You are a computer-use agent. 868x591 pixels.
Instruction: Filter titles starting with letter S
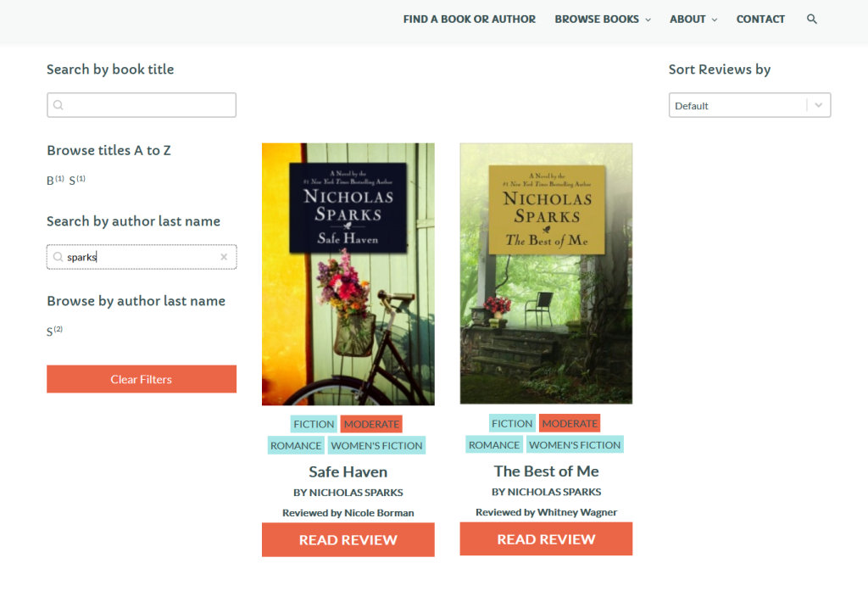(73, 181)
